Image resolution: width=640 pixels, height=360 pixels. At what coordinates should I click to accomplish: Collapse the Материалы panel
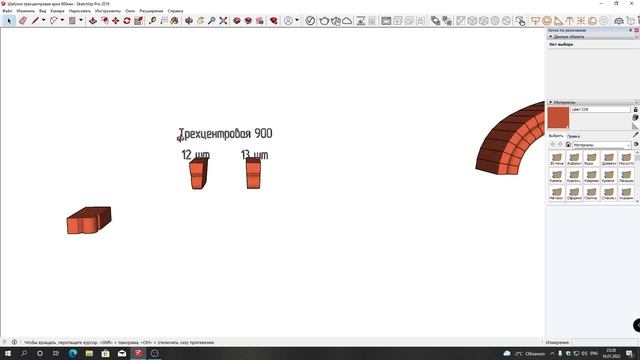(550, 102)
